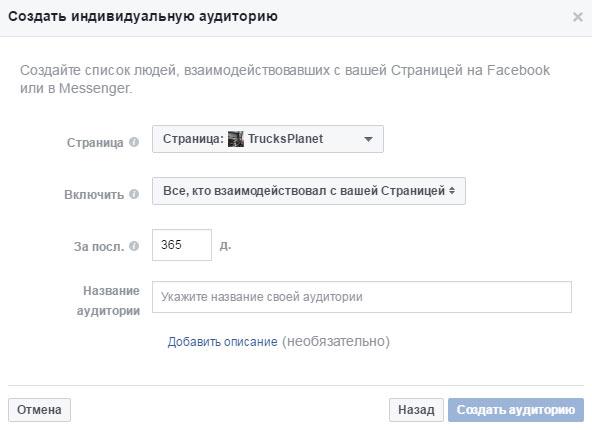
Task: Click the Отмена button
Action: pyautogui.click(x=39, y=410)
